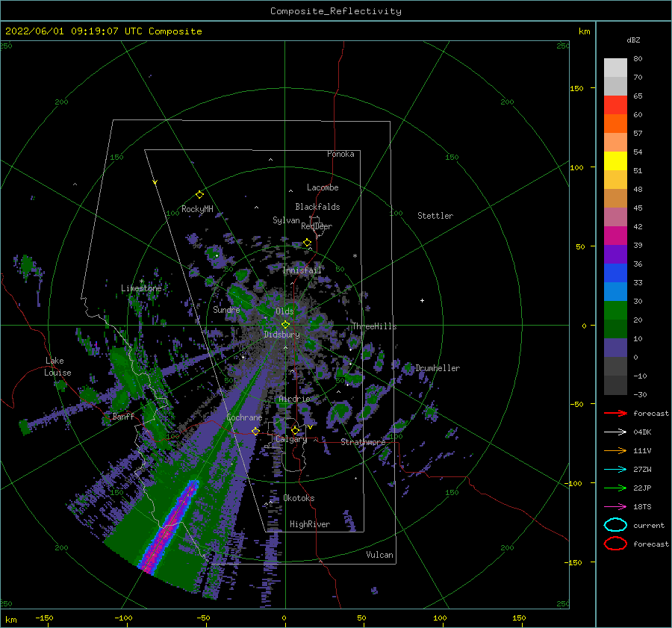Click the HighRiver town label
Screen dimensions: 672x628
click(310, 524)
